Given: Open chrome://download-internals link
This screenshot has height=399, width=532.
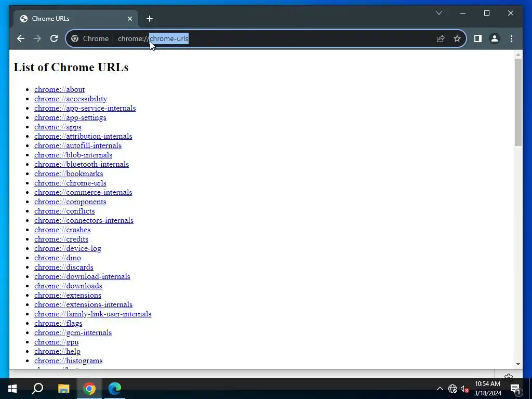Looking at the screenshot, I should pyautogui.click(x=82, y=276).
